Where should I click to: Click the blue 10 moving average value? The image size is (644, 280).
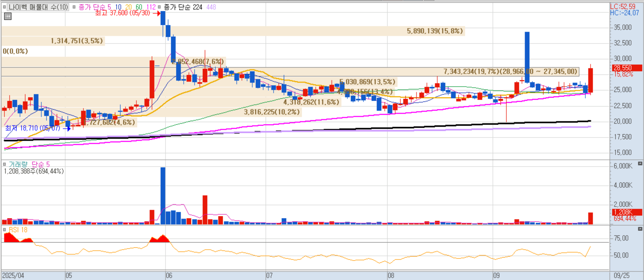click(118, 7)
